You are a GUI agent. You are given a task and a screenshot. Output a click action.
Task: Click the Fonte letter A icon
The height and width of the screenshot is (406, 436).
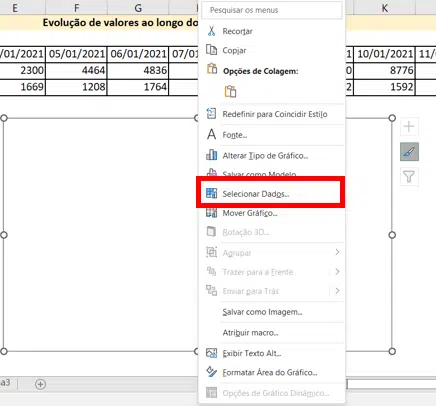[x=211, y=135]
